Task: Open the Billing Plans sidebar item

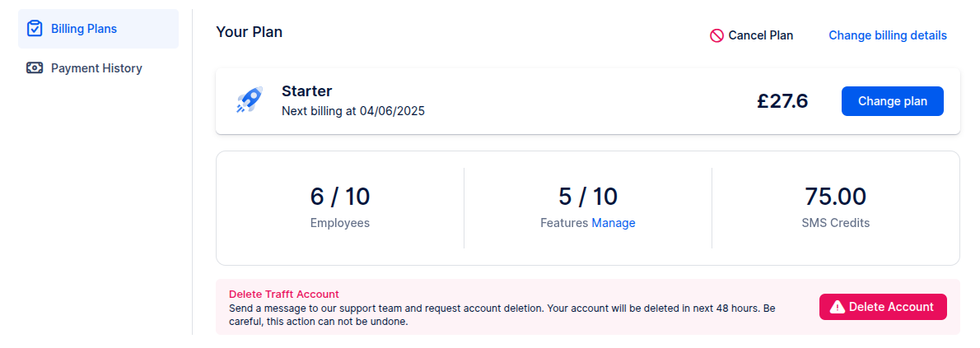Action: pos(98,29)
